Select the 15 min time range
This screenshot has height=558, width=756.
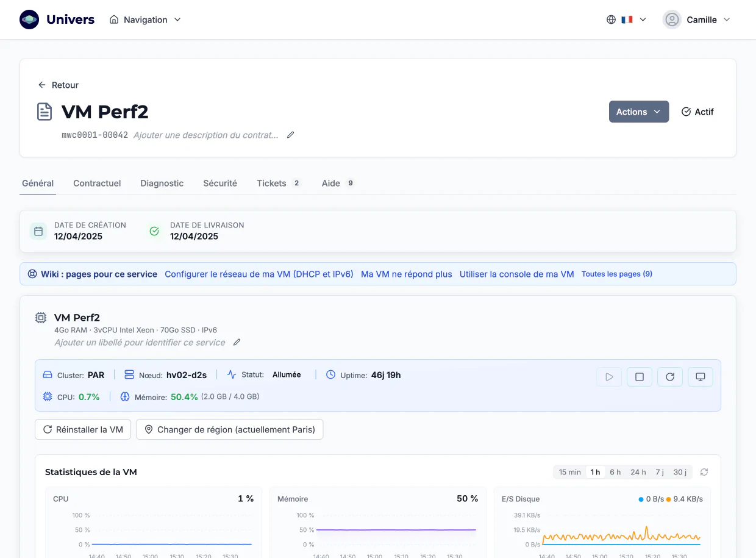[570, 472]
